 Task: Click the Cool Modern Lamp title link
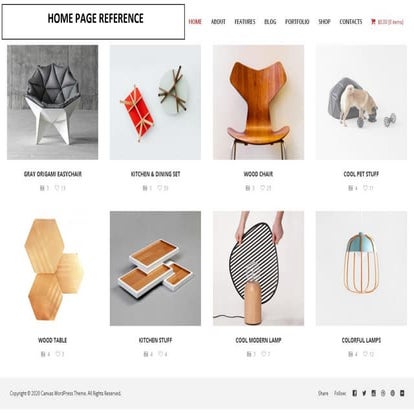pos(258,340)
